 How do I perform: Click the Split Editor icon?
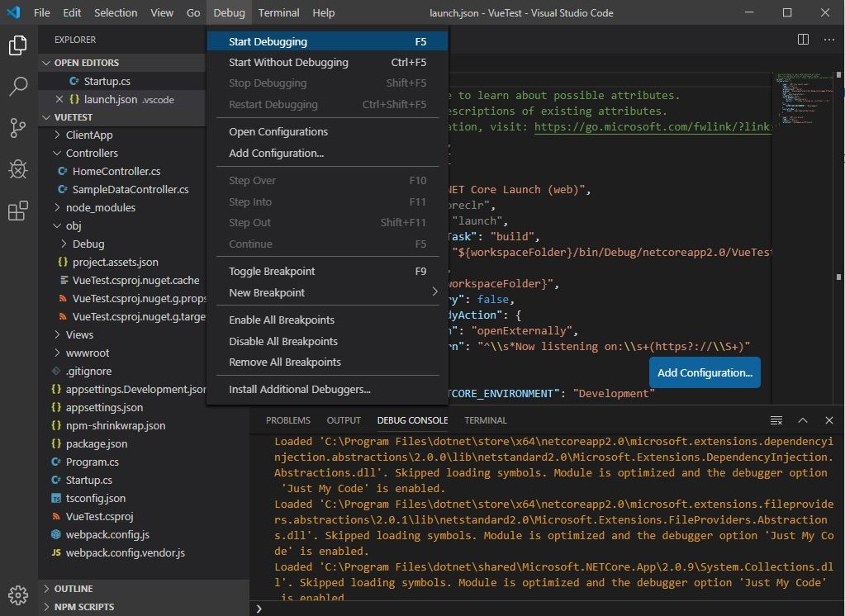(803, 40)
